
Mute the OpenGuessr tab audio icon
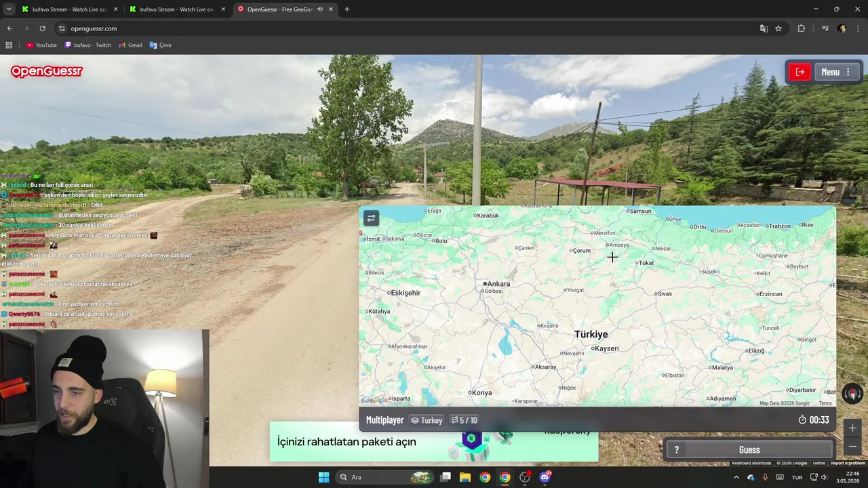[320, 9]
